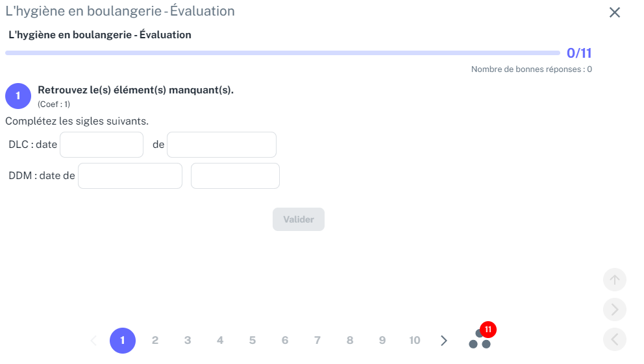Click the right chevron circle icon

[614, 309]
